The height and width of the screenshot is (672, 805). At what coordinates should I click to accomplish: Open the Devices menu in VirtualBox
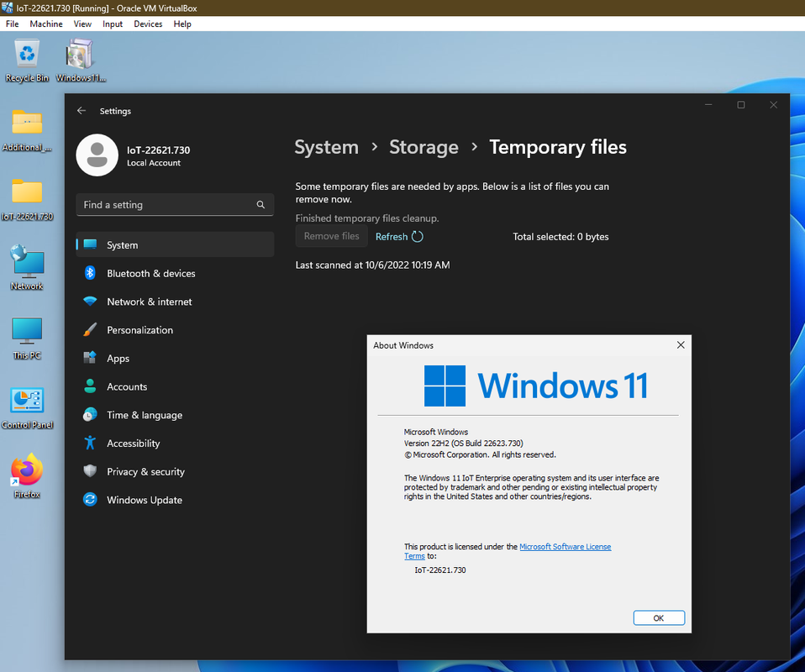point(148,24)
